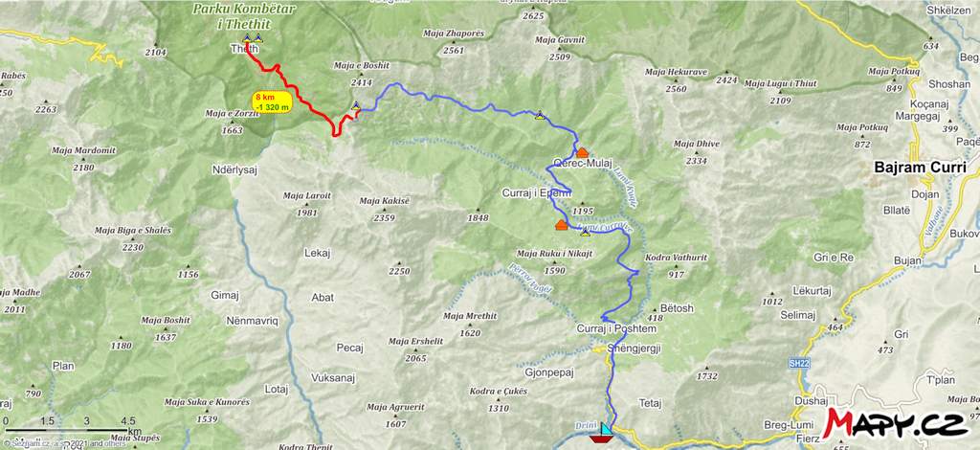Click the orange hut icon below Curraj i Epërm
The height and width of the screenshot is (450, 980).
(x=561, y=225)
